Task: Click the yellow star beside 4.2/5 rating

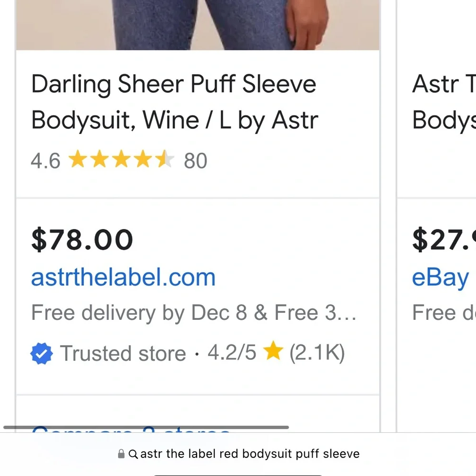Action: [x=273, y=351]
